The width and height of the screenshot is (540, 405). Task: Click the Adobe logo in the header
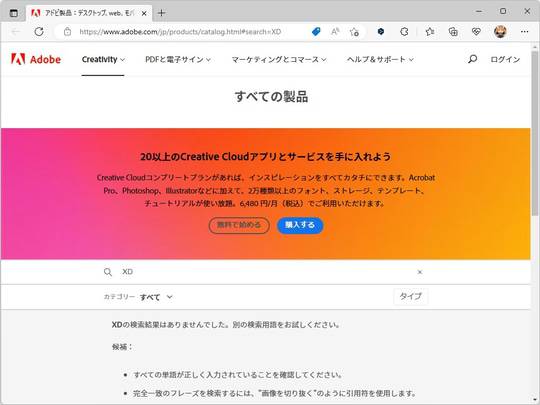click(36, 59)
